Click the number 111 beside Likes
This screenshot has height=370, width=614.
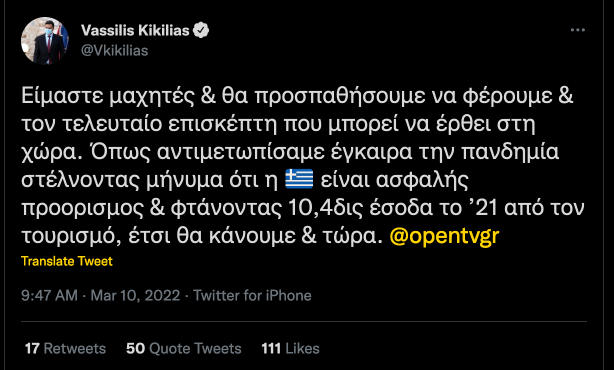(271, 348)
